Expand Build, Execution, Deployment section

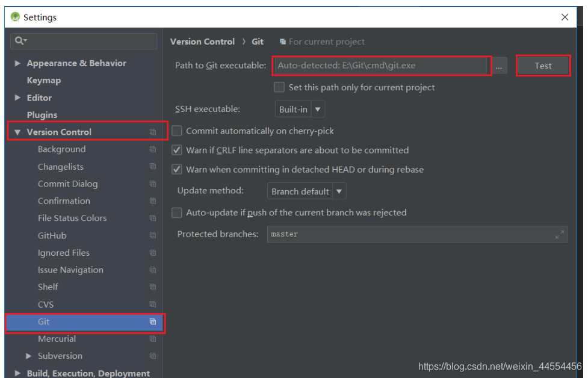[x=17, y=373]
